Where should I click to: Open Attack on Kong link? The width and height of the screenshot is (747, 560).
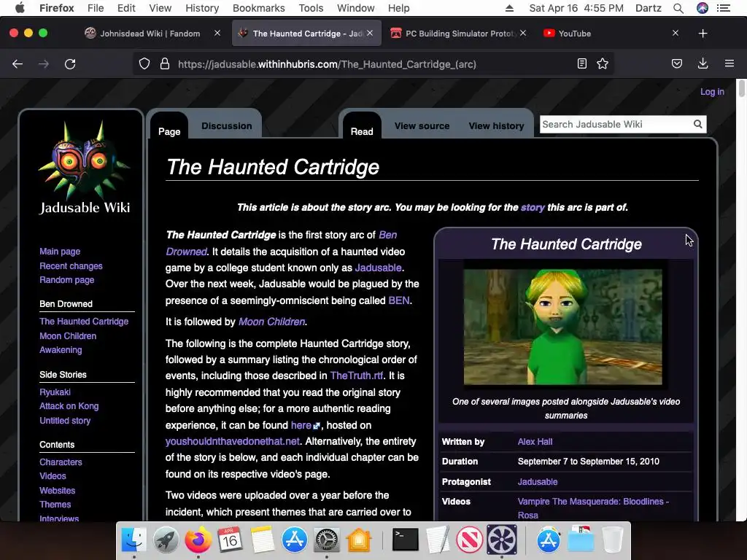pos(69,405)
